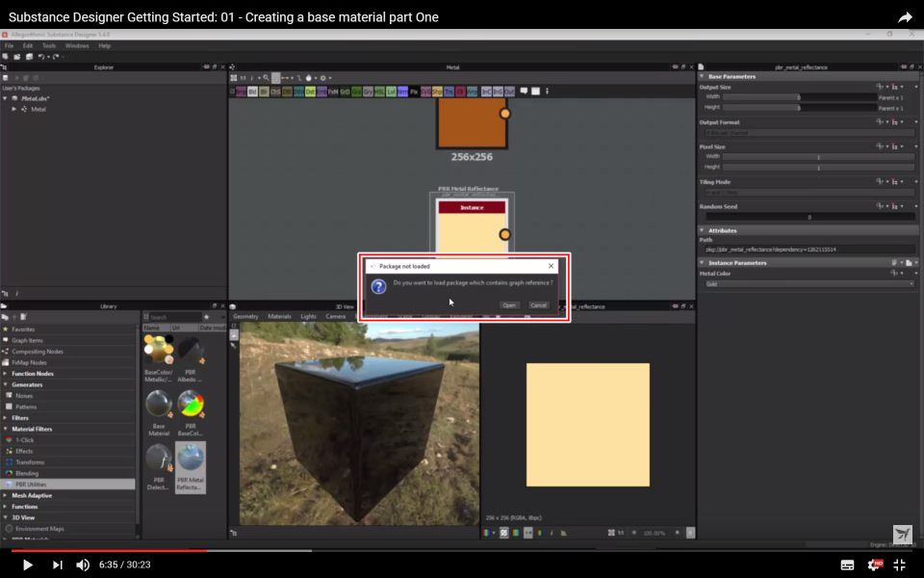Click the subtitles icon in the video player
Screen dimensions: 924x578
(847, 565)
